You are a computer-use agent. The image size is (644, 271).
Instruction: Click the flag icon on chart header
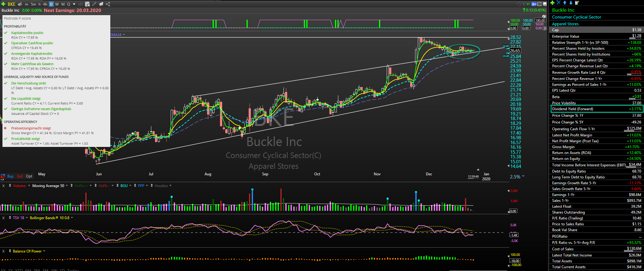click(x=524, y=4)
